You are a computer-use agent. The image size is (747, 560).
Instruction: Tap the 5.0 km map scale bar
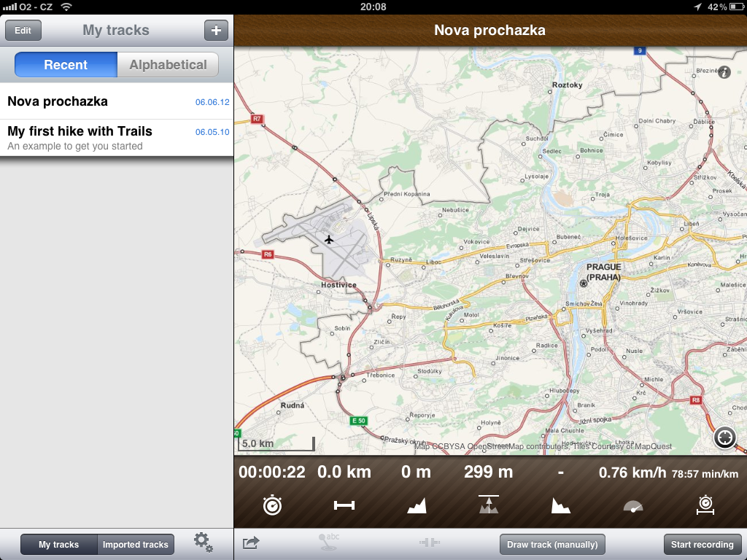276,444
